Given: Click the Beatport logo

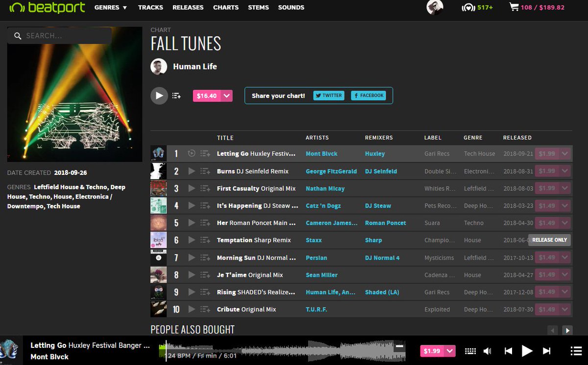Looking at the screenshot, I should point(48,7).
